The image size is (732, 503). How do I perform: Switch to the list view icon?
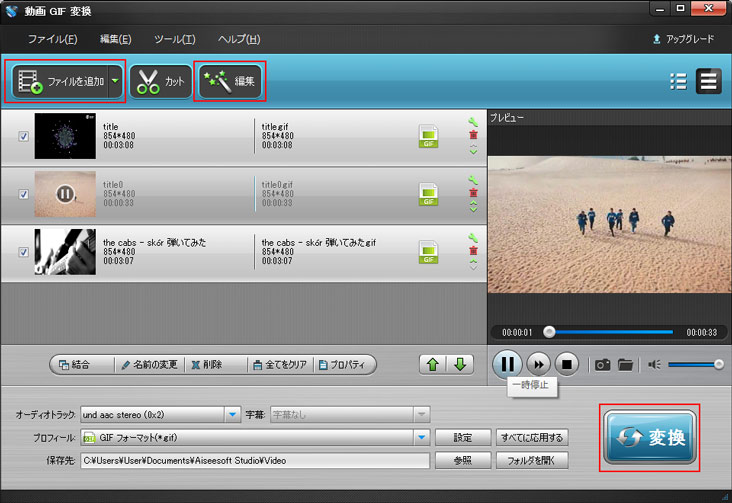click(678, 82)
